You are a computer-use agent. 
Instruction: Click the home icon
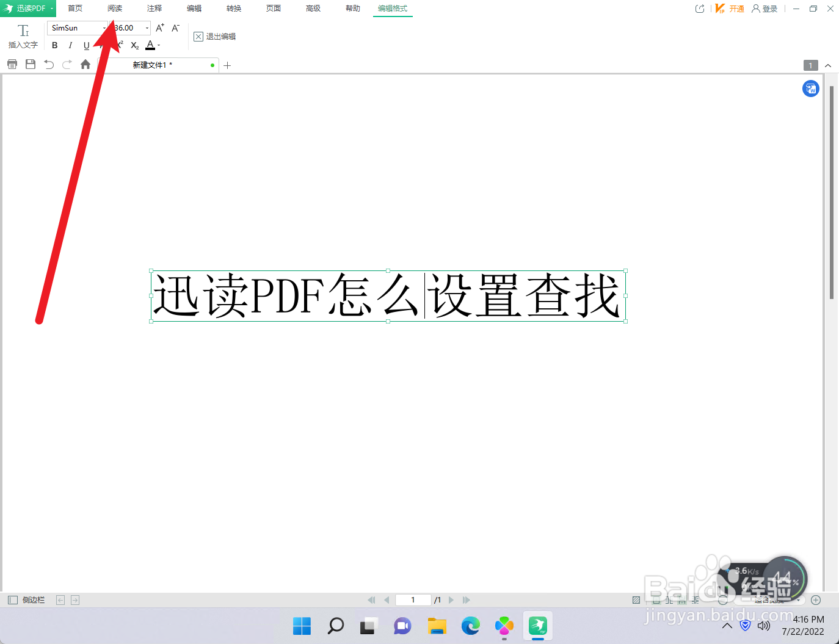coord(85,64)
